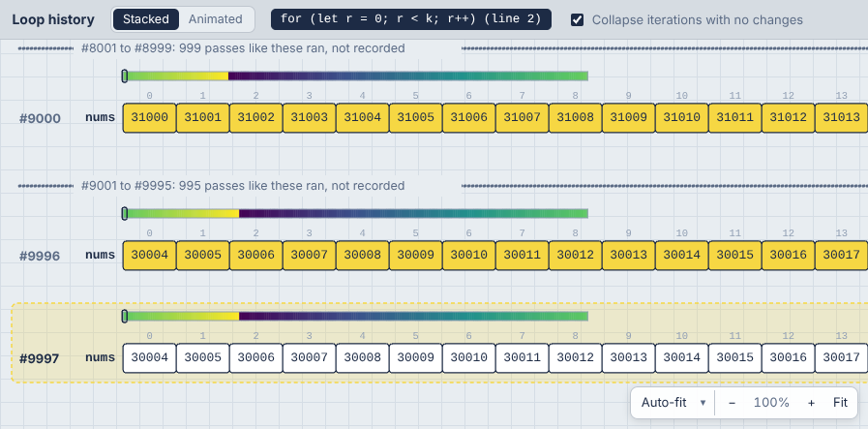This screenshot has height=429, width=868.
Task: Click the iteration #9000 heat strip slider
Action: point(355,76)
